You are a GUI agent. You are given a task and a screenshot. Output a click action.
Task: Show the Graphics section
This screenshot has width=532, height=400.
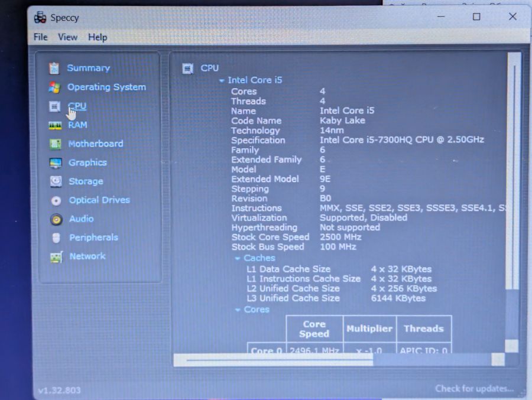pyautogui.click(x=87, y=163)
